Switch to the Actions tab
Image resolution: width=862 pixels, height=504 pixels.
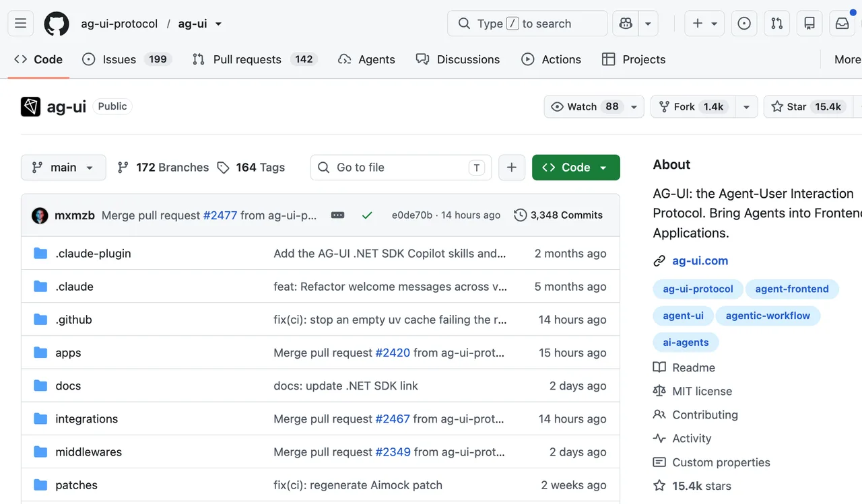pos(552,59)
